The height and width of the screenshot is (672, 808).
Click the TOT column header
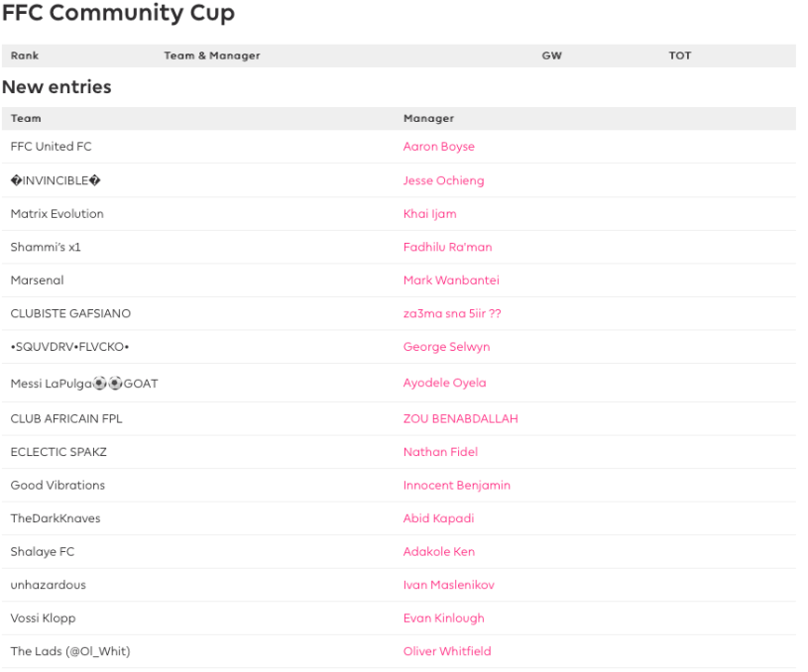pyautogui.click(x=679, y=56)
